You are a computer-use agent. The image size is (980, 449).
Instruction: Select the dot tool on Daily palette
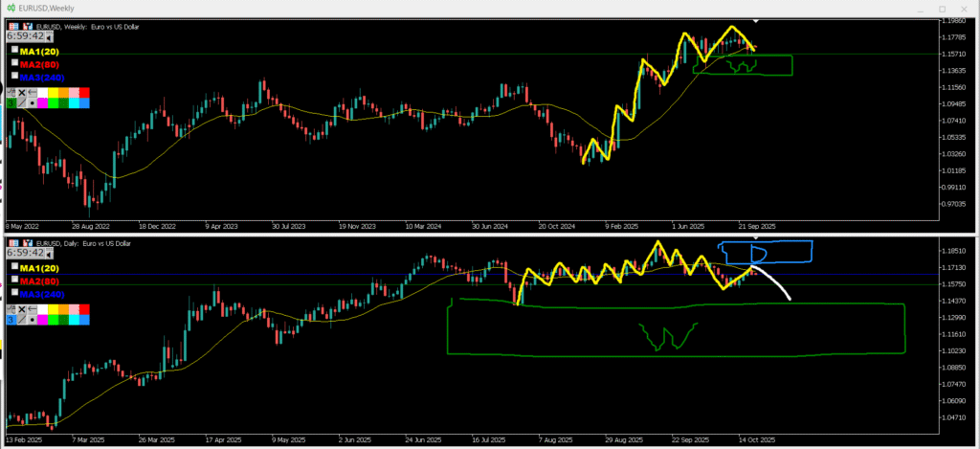tap(33, 320)
